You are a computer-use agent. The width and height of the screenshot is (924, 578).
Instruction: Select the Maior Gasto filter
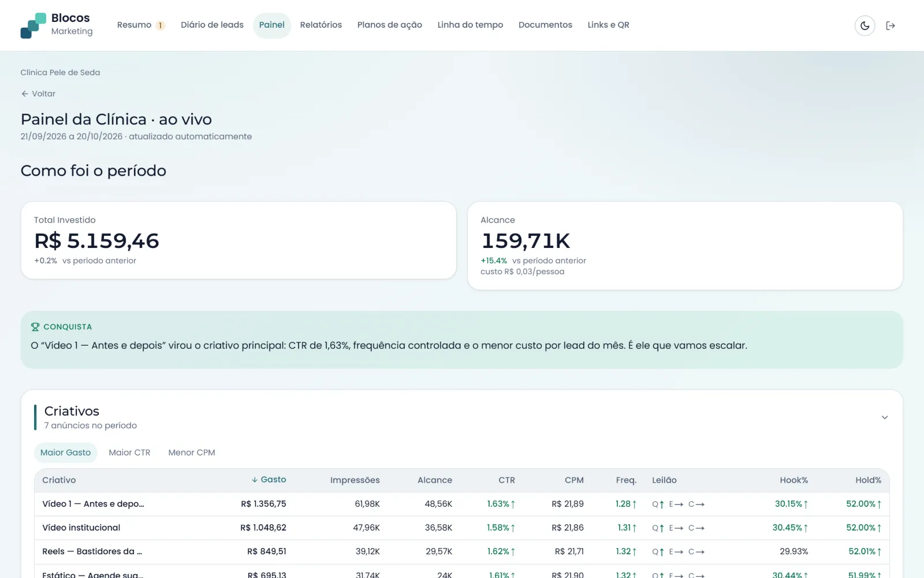tap(65, 453)
